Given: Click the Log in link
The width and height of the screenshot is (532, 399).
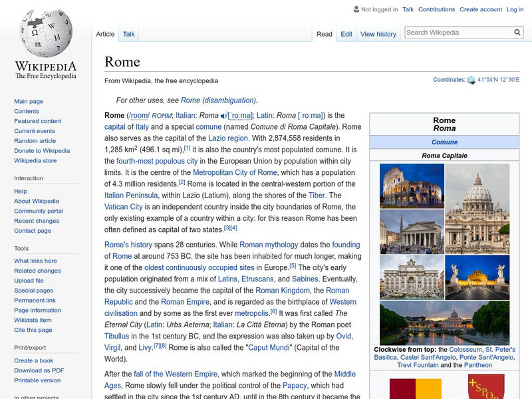Looking at the screenshot, I should point(515,10).
